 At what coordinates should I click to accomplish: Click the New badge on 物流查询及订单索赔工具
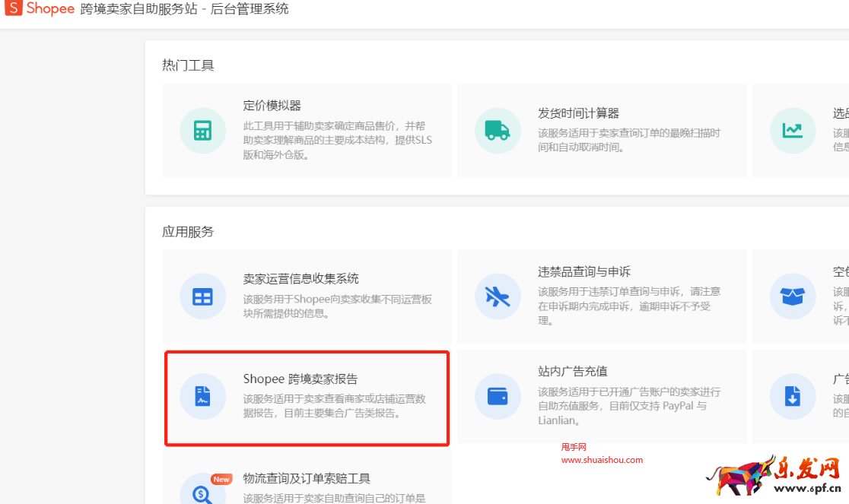[x=221, y=480]
